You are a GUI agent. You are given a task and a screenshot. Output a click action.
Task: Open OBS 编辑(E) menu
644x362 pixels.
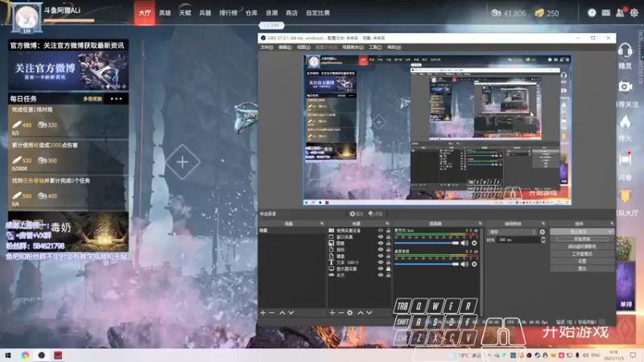[285, 47]
